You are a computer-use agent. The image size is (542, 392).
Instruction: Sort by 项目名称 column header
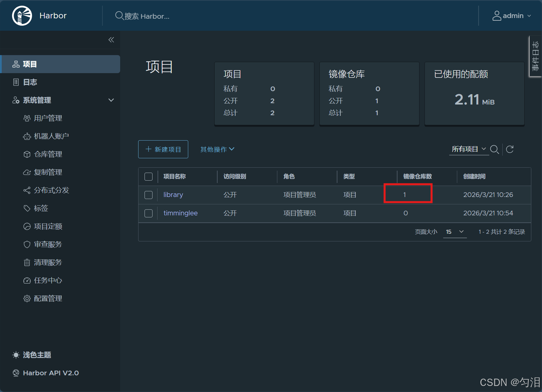175,176
